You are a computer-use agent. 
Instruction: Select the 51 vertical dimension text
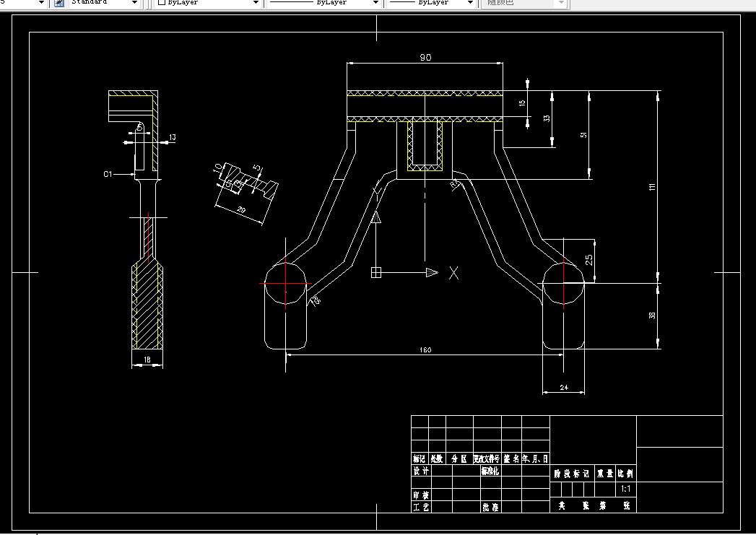(583, 135)
